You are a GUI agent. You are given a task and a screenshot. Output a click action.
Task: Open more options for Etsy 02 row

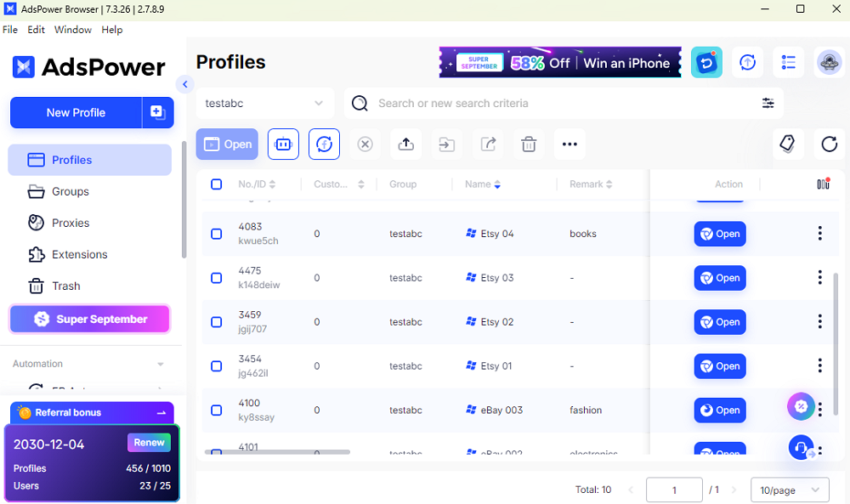tap(819, 322)
